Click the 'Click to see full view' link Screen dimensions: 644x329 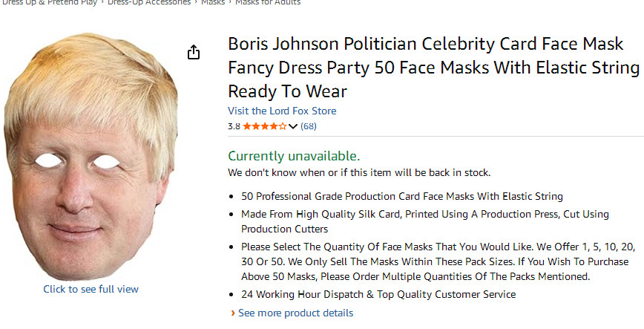pyautogui.click(x=91, y=289)
